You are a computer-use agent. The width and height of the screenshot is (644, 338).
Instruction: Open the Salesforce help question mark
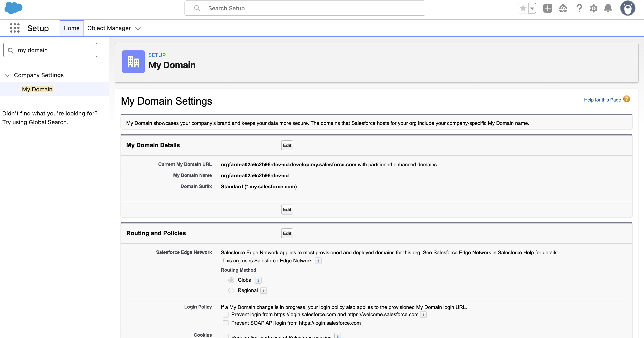point(579,8)
